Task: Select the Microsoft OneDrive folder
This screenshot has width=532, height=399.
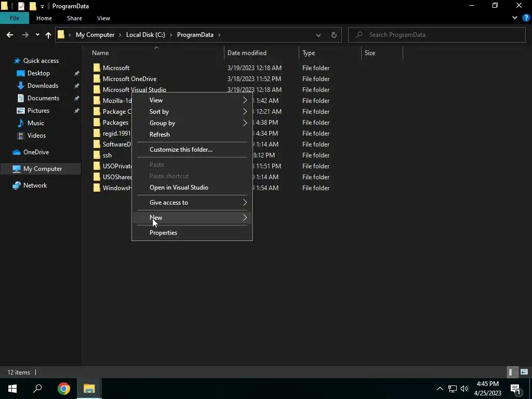Action: coord(129,79)
